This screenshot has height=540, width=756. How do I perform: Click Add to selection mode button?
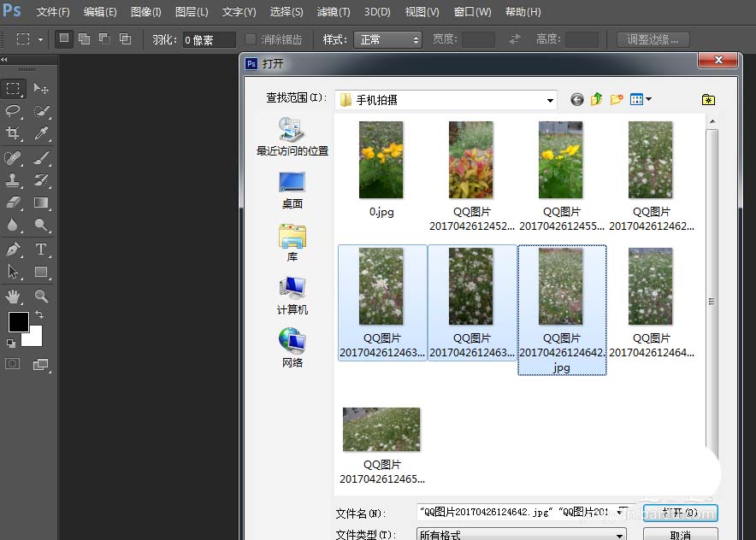coord(85,38)
